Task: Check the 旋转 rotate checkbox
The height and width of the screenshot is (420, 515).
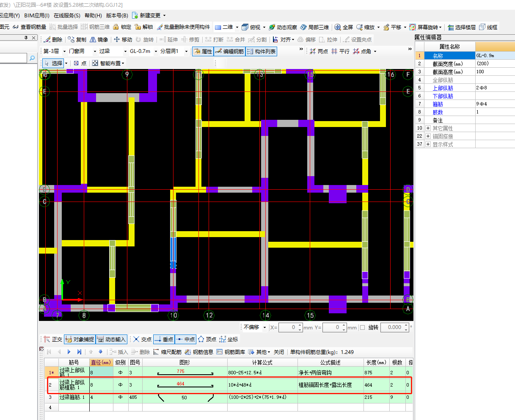Action: 362,327
